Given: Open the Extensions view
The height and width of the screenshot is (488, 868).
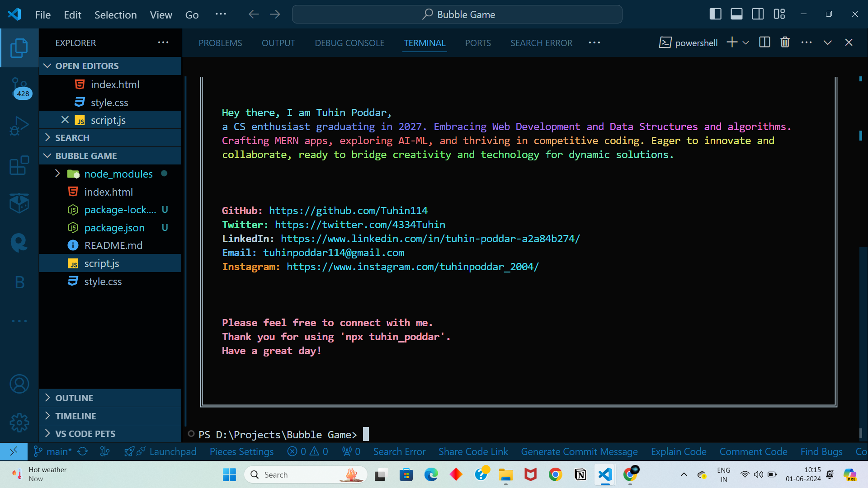Looking at the screenshot, I should pyautogui.click(x=19, y=165).
